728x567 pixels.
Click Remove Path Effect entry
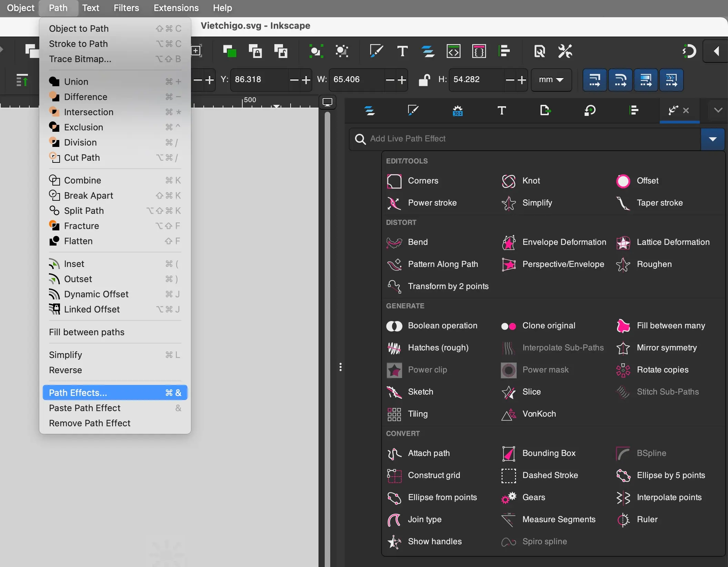coord(90,423)
